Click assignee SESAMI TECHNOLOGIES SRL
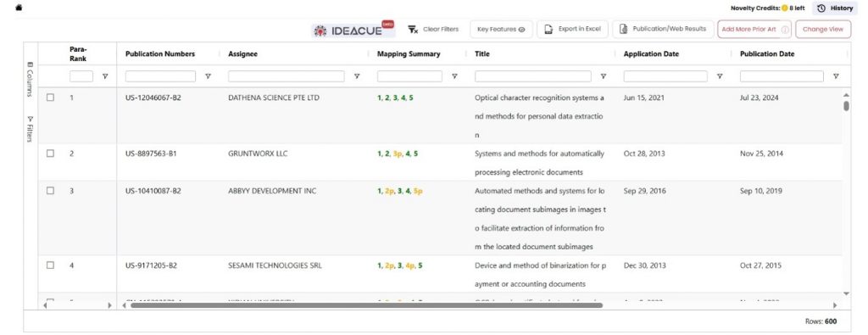This screenshot has height=335, width=868. (x=275, y=265)
